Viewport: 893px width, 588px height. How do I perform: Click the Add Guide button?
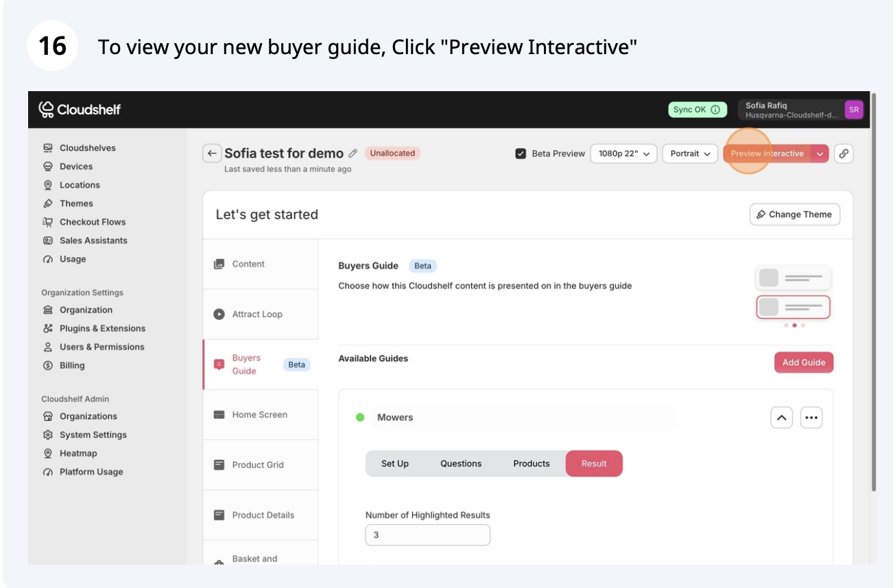(x=804, y=363)
